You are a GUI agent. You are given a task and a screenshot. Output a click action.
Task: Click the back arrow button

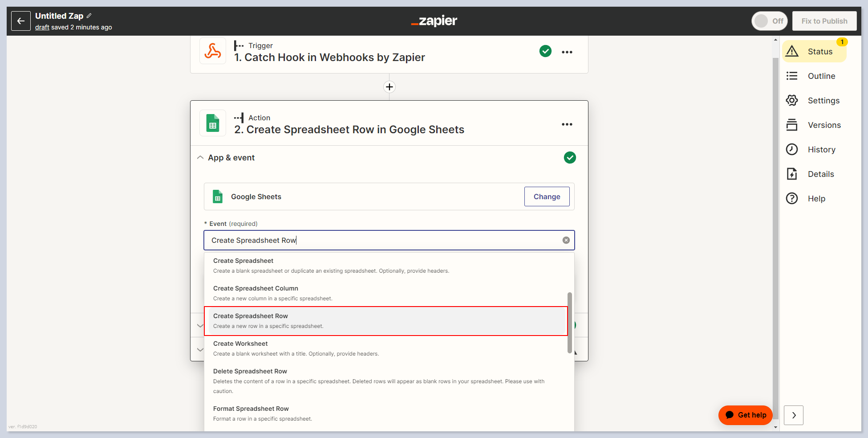[x=21, y=21]
